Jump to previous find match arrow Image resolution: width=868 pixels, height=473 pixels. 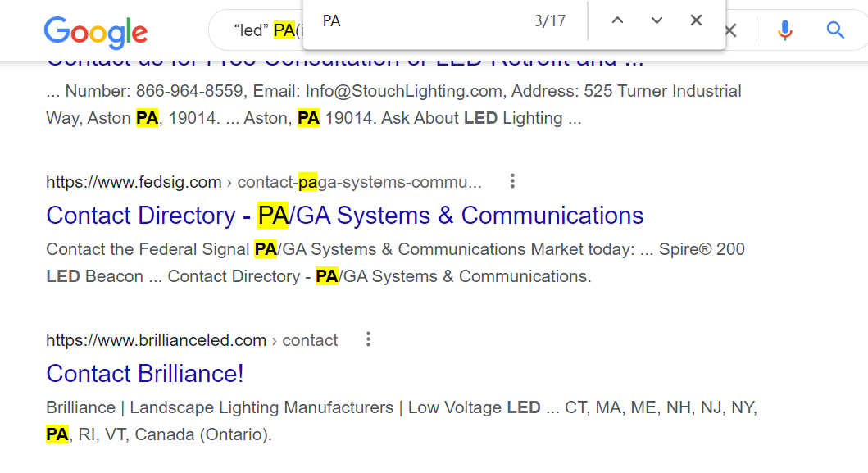(x=617, y=20)
